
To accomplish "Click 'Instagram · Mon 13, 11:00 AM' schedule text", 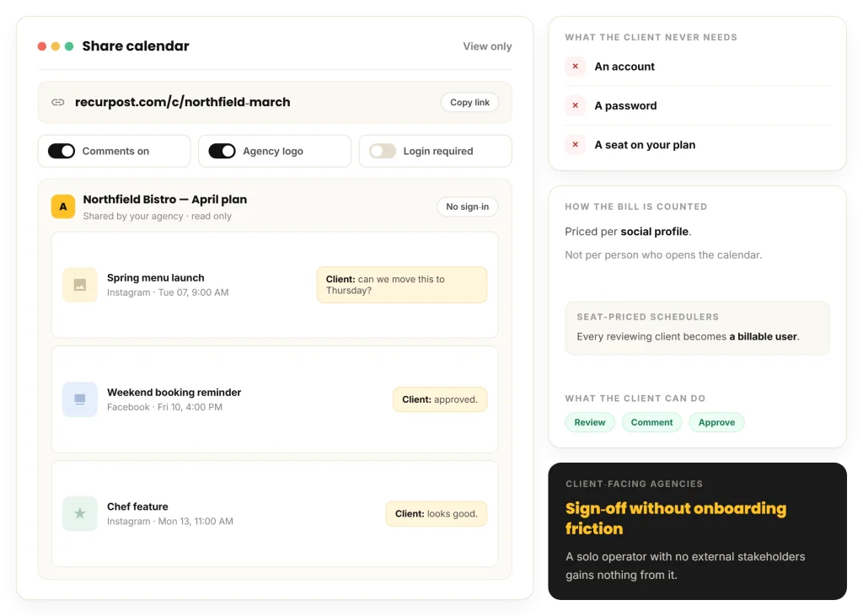I will pyautogui.click(x=170, y=522).
